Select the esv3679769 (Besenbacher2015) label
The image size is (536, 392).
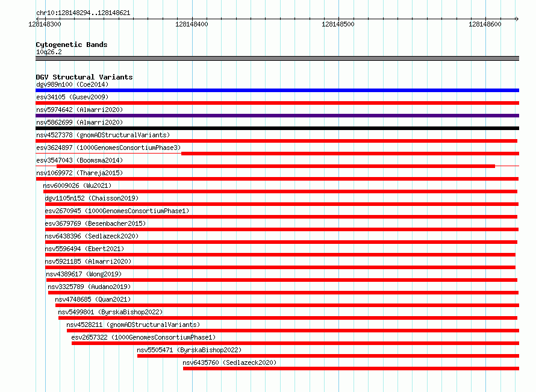tap(95, 223)
